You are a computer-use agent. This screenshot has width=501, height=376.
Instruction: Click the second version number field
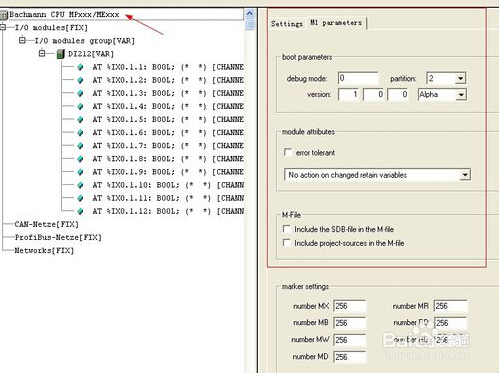pos(373,95)
